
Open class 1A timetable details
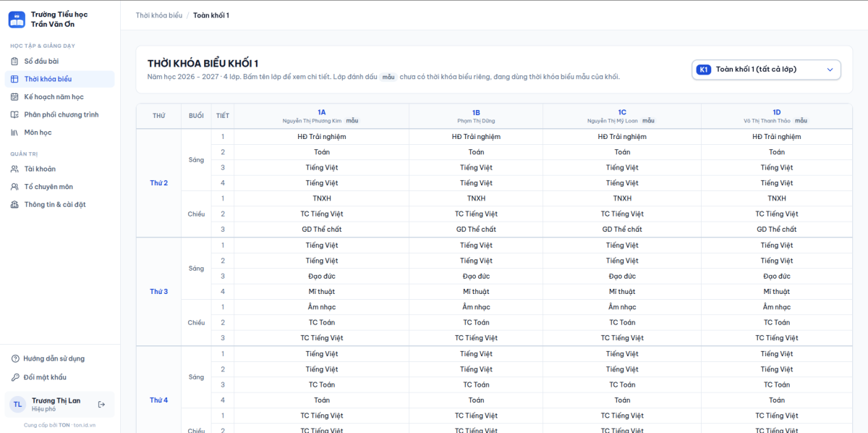[321, 112]
